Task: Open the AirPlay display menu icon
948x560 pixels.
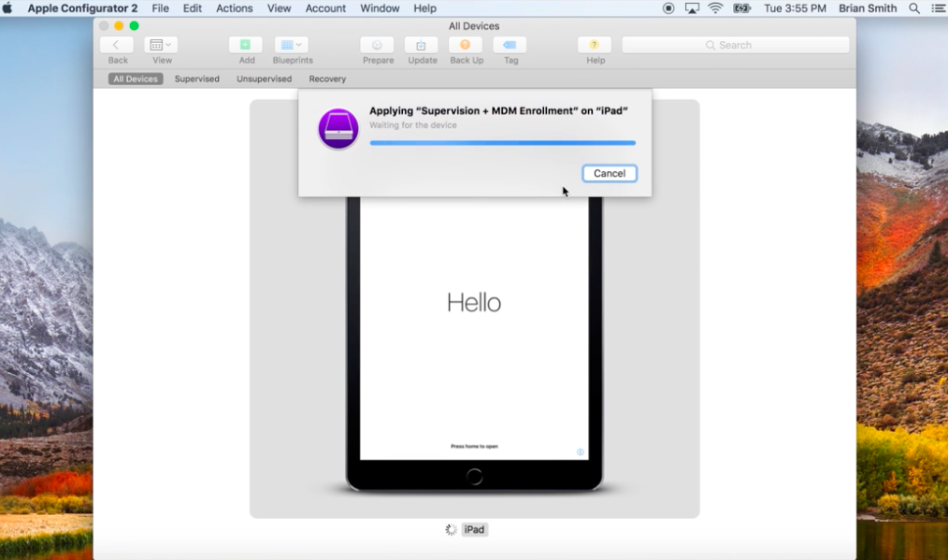Action: click(692, 8)
